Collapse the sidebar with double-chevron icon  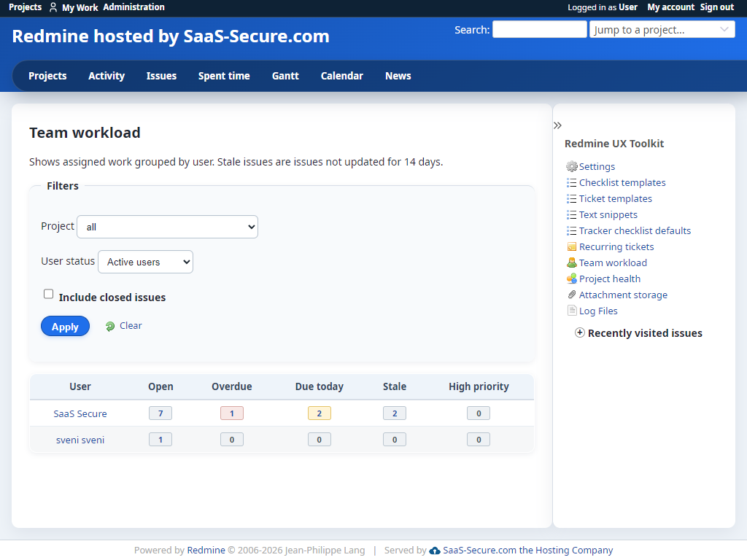point(558,125)
